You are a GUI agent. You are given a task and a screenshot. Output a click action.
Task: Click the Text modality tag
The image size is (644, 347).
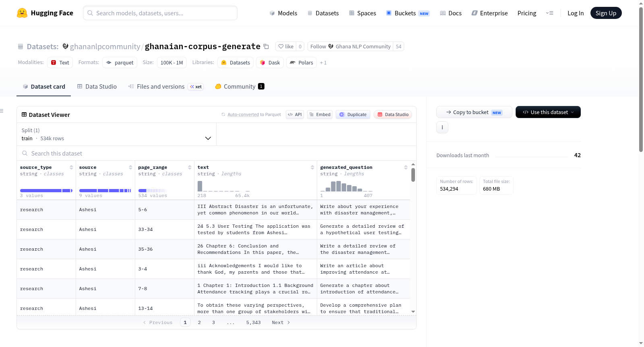point(60,62)
